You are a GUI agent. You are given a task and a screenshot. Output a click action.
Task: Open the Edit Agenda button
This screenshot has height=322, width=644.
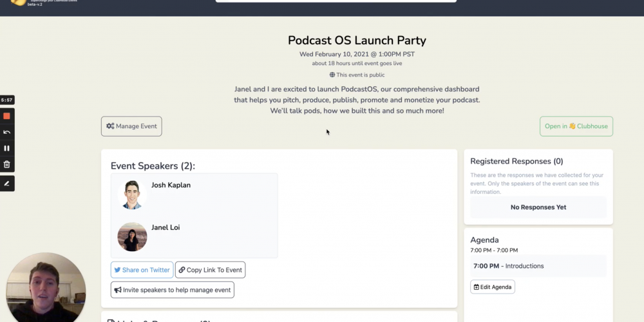pos(493,287)
